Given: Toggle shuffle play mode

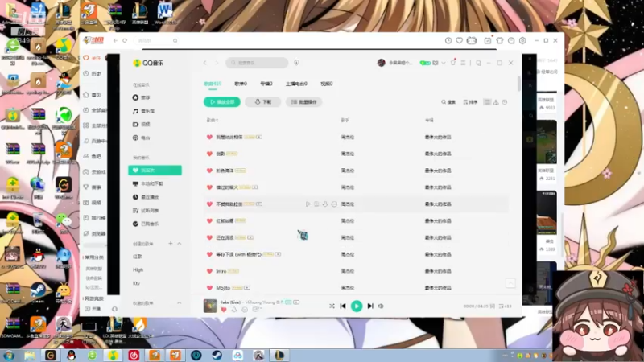Looking at the screenshot, I should pos(332,306).
